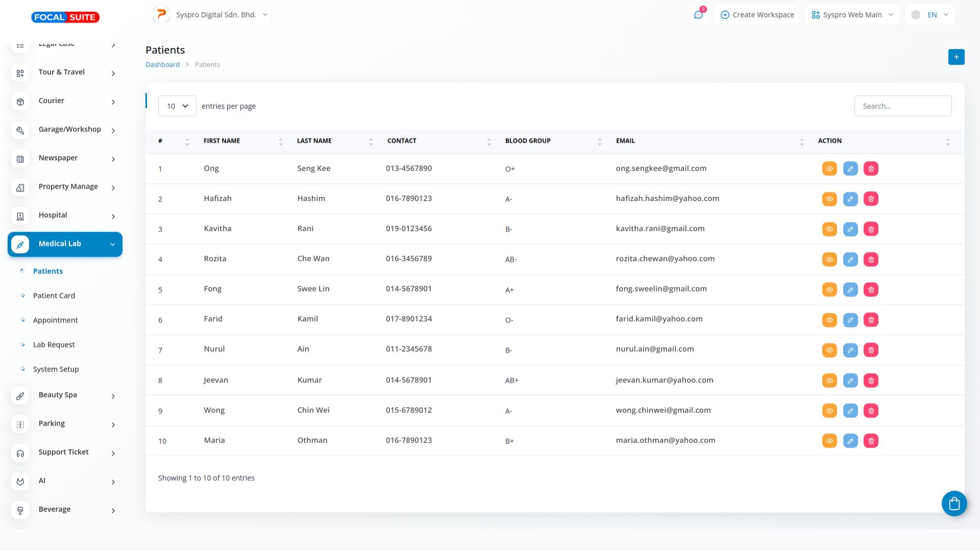Viewport: 980px width, 551px height.
Task: Click the plus add patient button
Action: click(x=956, y=57)
